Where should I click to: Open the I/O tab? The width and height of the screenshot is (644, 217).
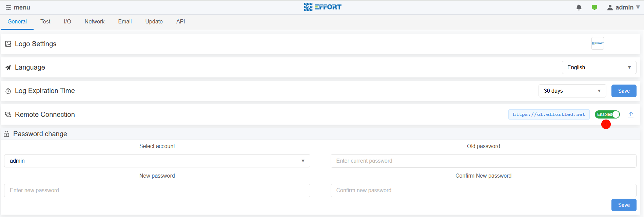pos(67,22)
